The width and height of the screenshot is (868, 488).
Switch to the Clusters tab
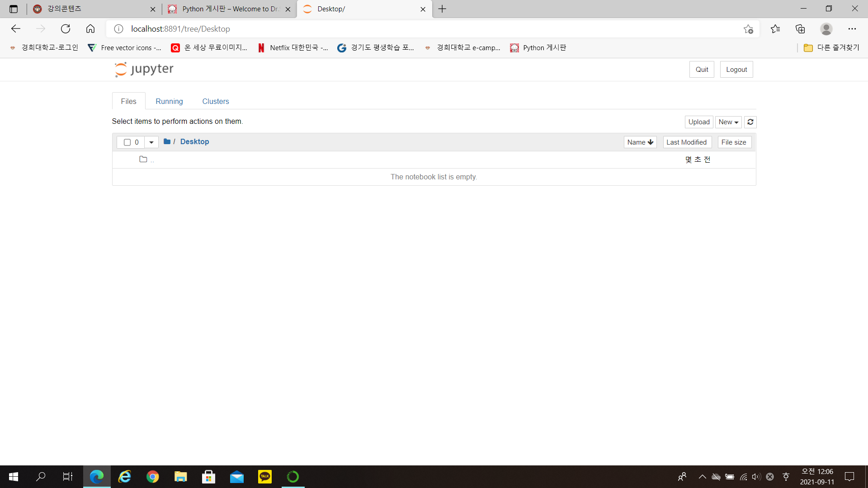click(x=215, y=101)
